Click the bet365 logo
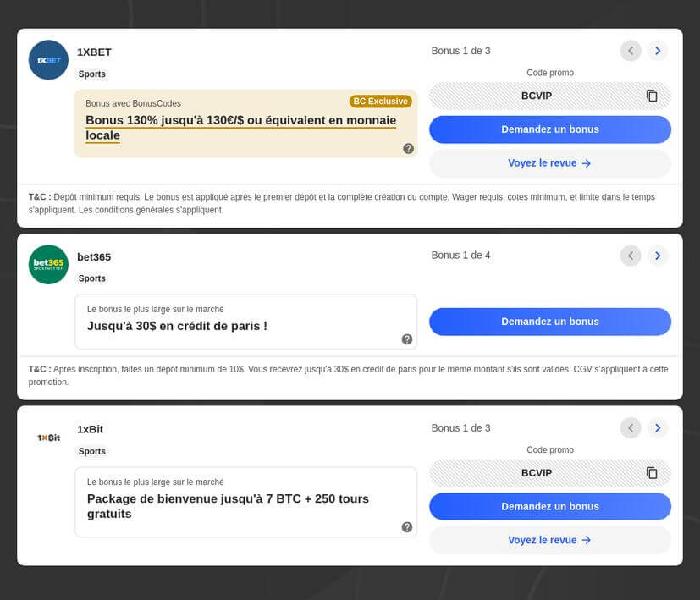Image resolution: width=700 pixels, height=600 pixels. tap(48, 265)
